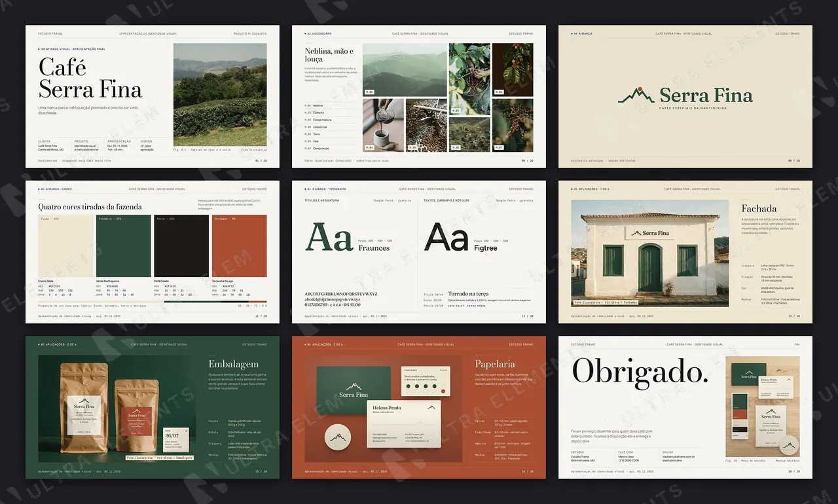The width and height of the screenshot is (838, 504).
Task: Choose the terracotta color swatch
Action: click(x=239, y=246)
